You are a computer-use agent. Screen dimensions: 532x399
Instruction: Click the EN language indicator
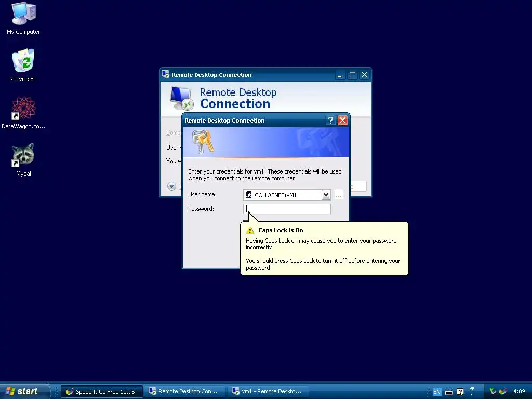point(436,392)
